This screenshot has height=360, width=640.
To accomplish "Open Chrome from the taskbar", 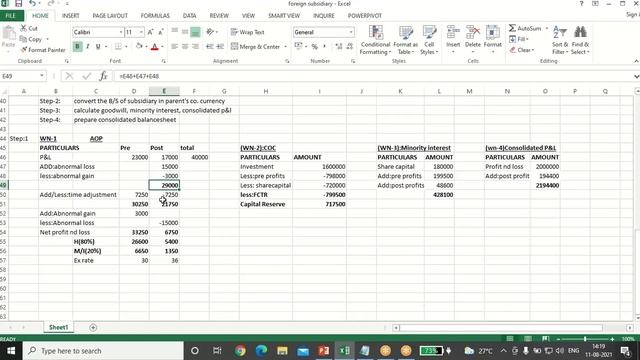I will pyautogui.click(x=240, y=351).
